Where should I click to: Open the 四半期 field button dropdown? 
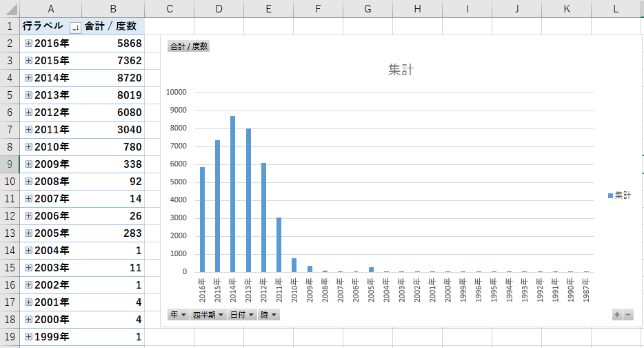pos(208,315)
